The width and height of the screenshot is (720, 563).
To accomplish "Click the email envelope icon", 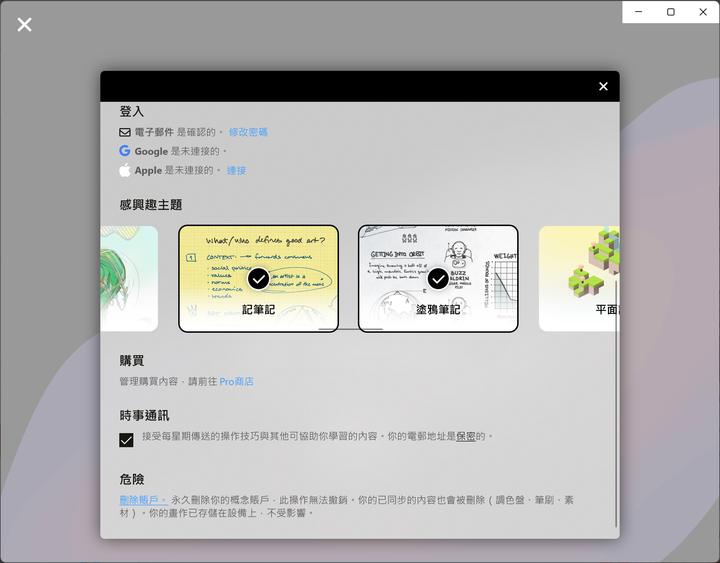I will pyautogui.click(x=125, y=132).
